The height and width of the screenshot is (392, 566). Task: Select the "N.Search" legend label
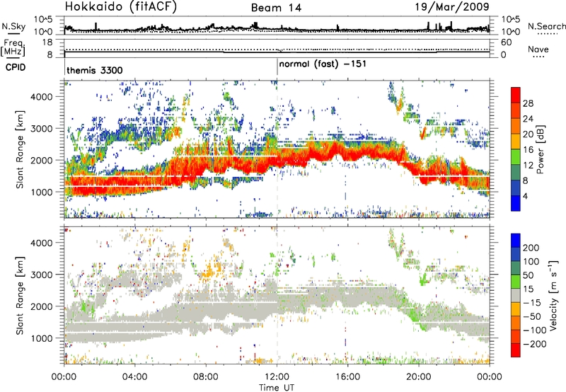coord(546,26)
